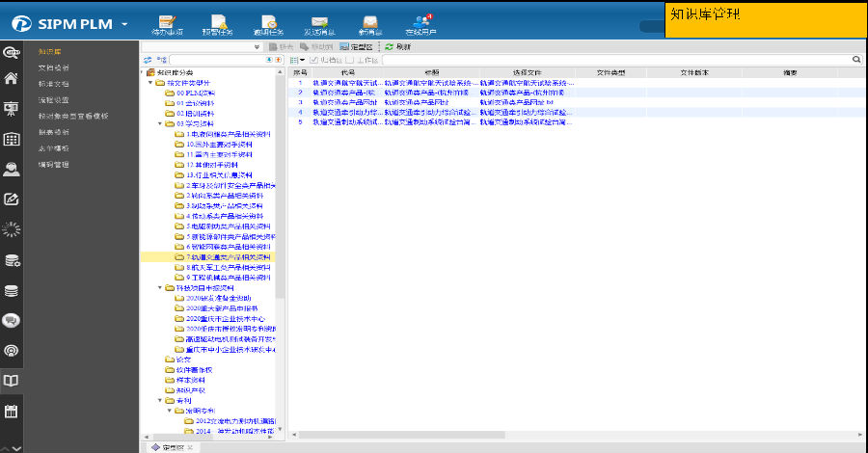Open the book icon in left sidebar
The height and width of the screenshot is (453, 868).
point(12,381)
